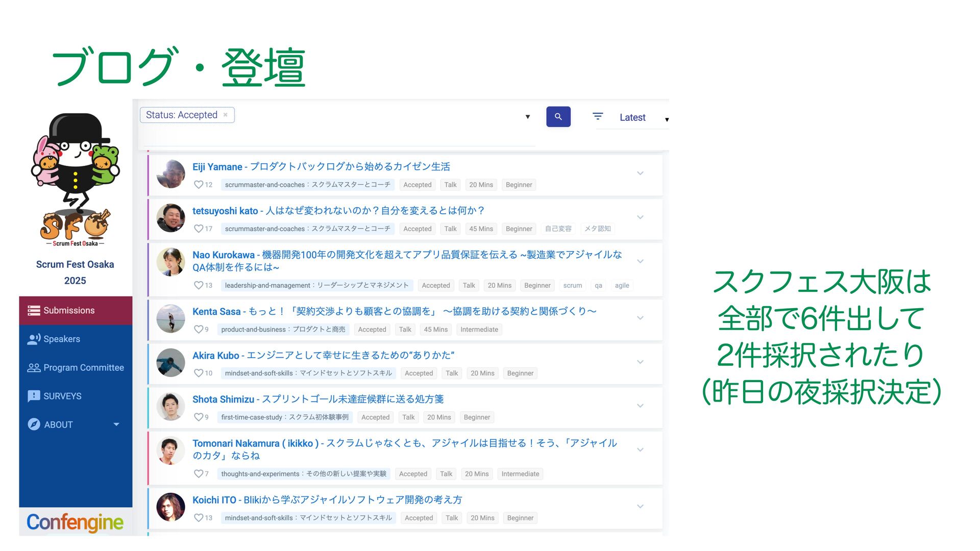The height and width of the screenshot is (551, 980).
Task: Open the ABOUT menu item
Action: click(76, 424)
